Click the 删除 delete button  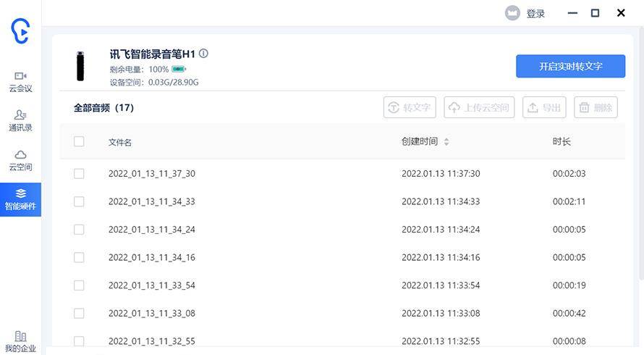[596, 107]
